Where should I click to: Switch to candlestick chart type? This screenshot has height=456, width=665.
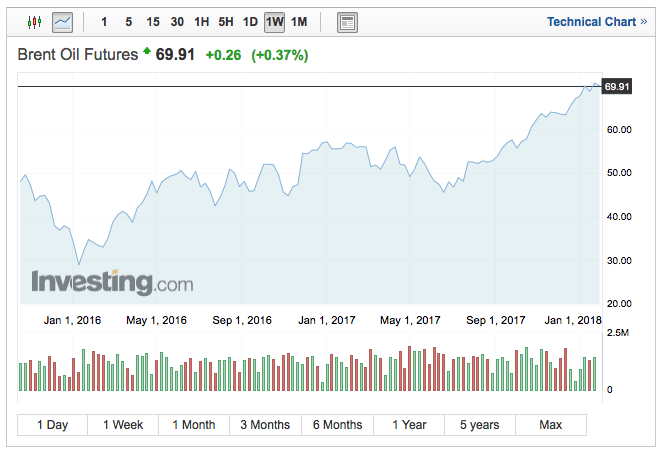pyautogui.click(x=35, y=21)
